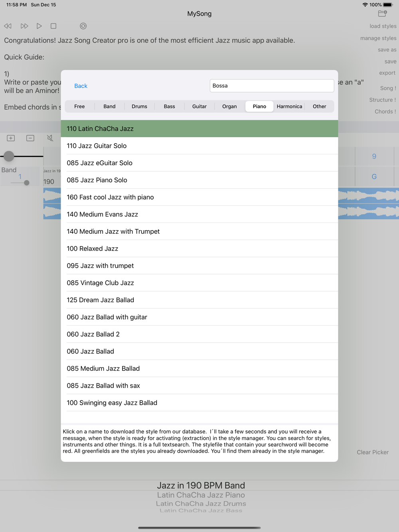399x532 pixels.
Task: Choose 085 Jazz eGuitar Solo
Action: pyautogui.click(x=199, y=163)
